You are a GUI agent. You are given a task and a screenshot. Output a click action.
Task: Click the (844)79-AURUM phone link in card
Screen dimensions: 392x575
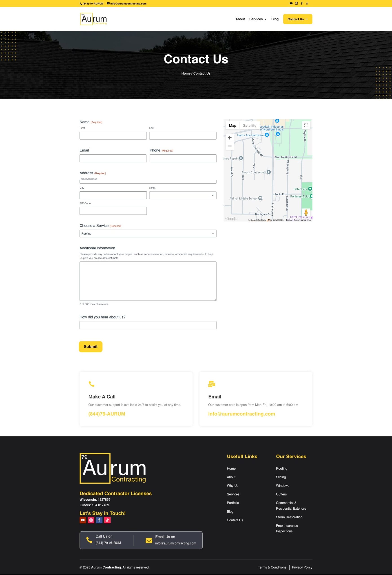click(x=107, y=414)
